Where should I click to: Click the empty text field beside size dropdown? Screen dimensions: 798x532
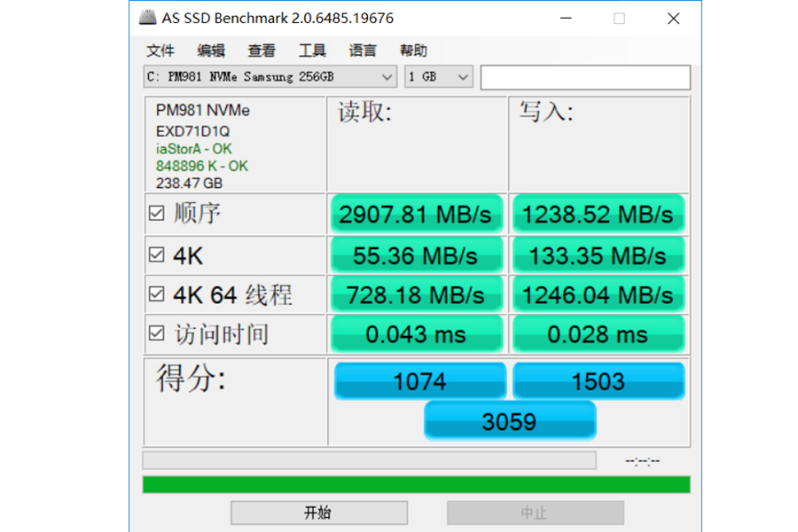585,77
